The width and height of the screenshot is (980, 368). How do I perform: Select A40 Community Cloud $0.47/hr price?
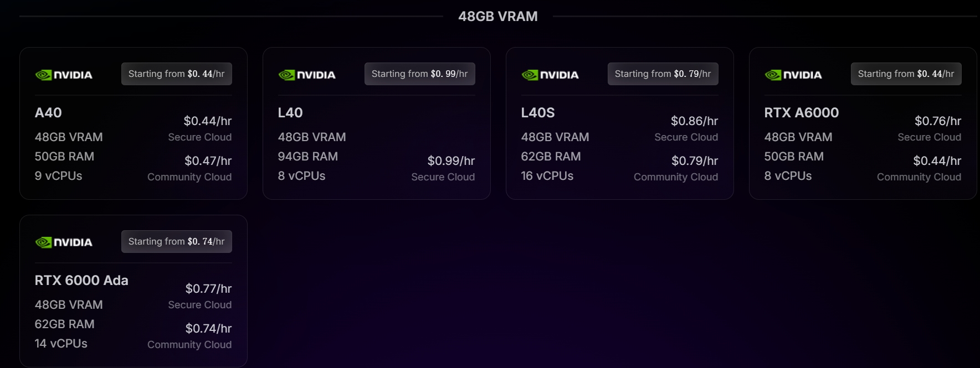(x=208, y=161)
